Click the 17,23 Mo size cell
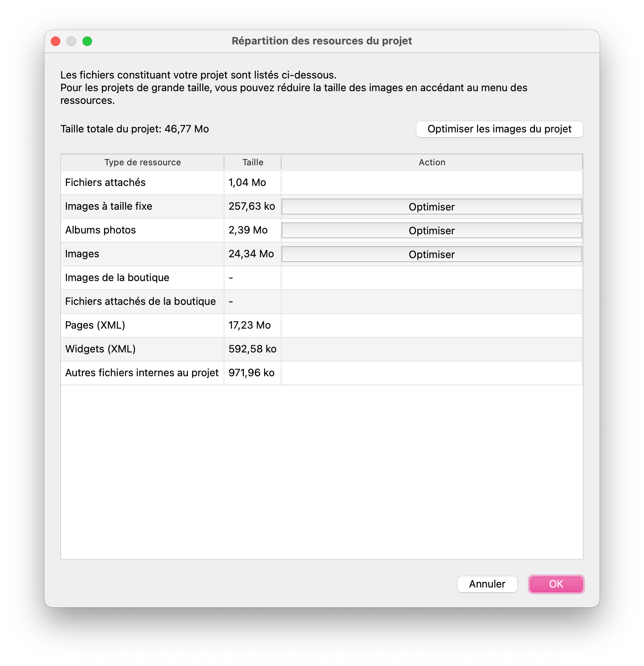 [250, 325]
